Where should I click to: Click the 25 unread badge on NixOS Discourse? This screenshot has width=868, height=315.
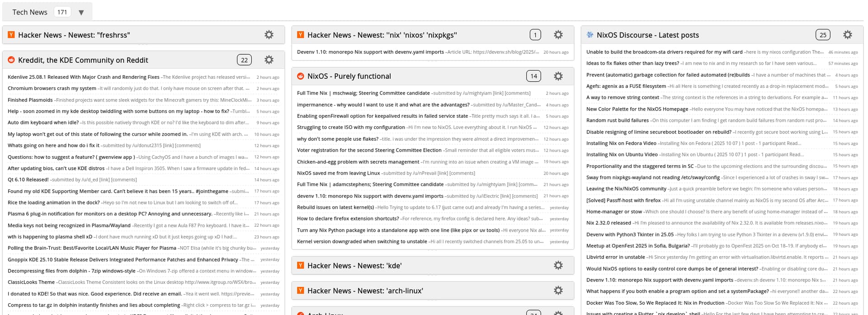tap(823, 35)
